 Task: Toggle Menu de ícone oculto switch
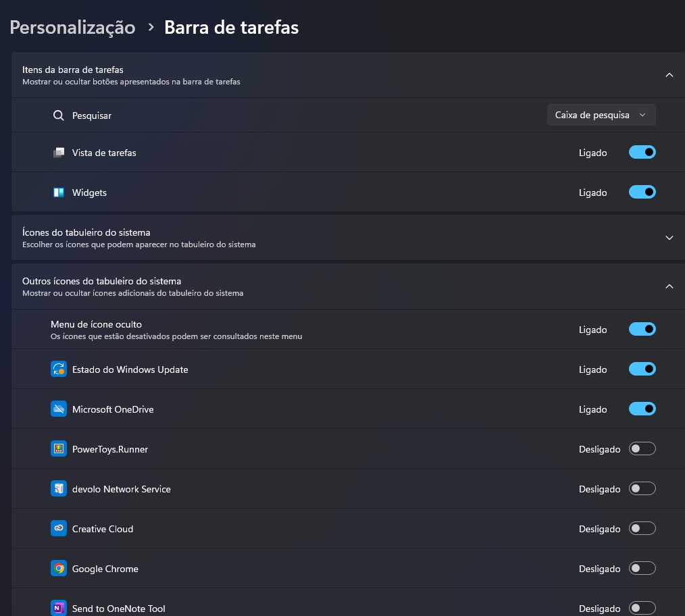642,329
